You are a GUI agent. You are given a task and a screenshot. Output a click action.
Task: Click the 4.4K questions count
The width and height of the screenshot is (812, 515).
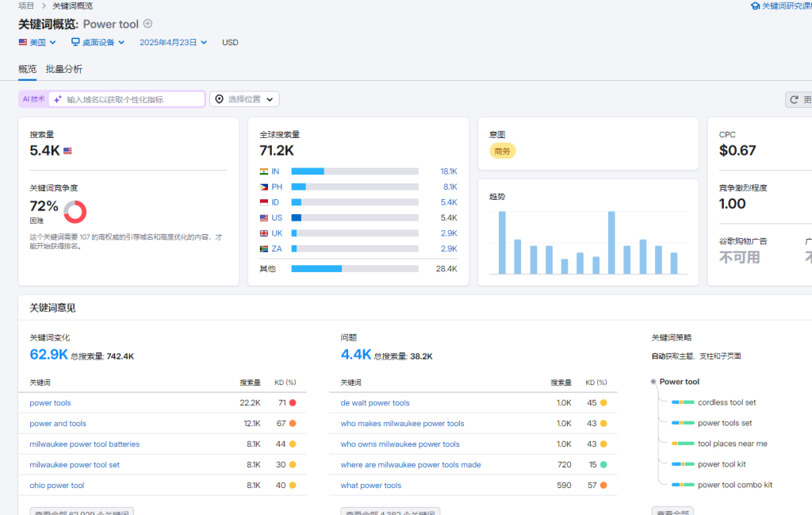coord(356,355)
